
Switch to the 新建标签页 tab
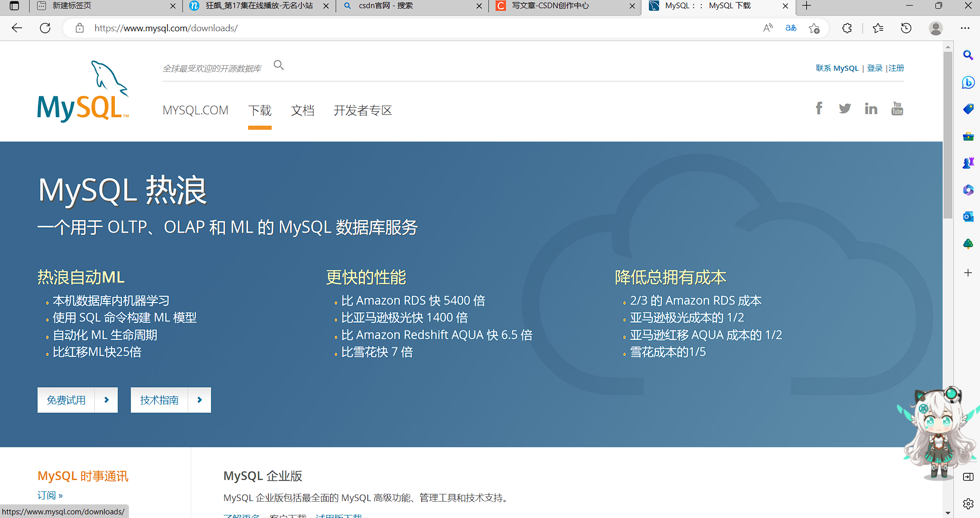pos(105,6)
